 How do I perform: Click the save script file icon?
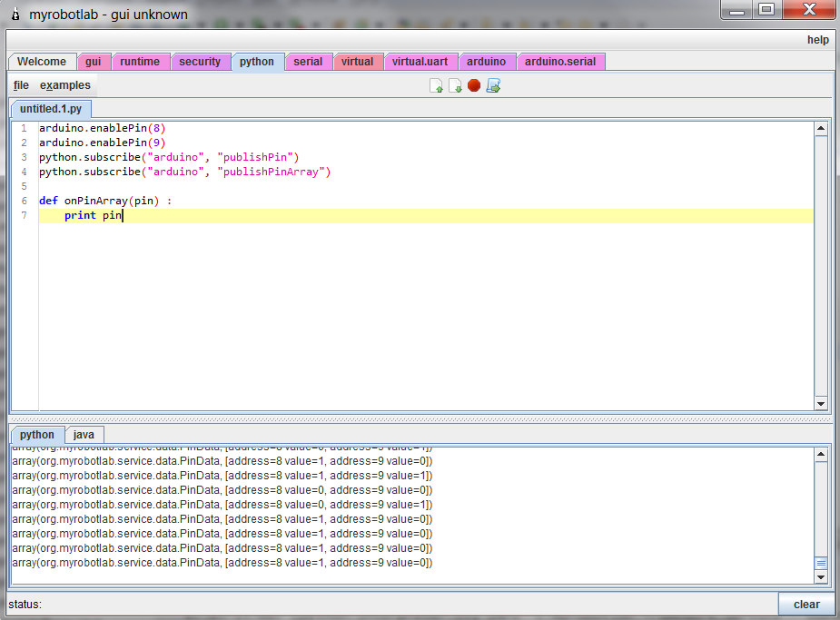[455, 85]
